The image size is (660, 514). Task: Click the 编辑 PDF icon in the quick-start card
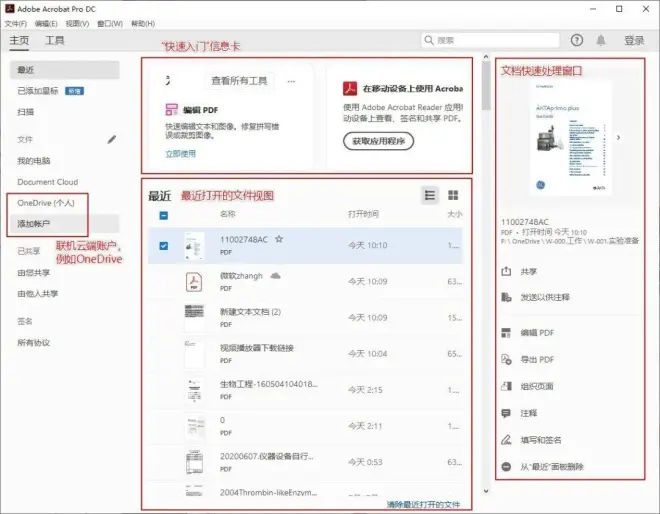coord(171,110)
